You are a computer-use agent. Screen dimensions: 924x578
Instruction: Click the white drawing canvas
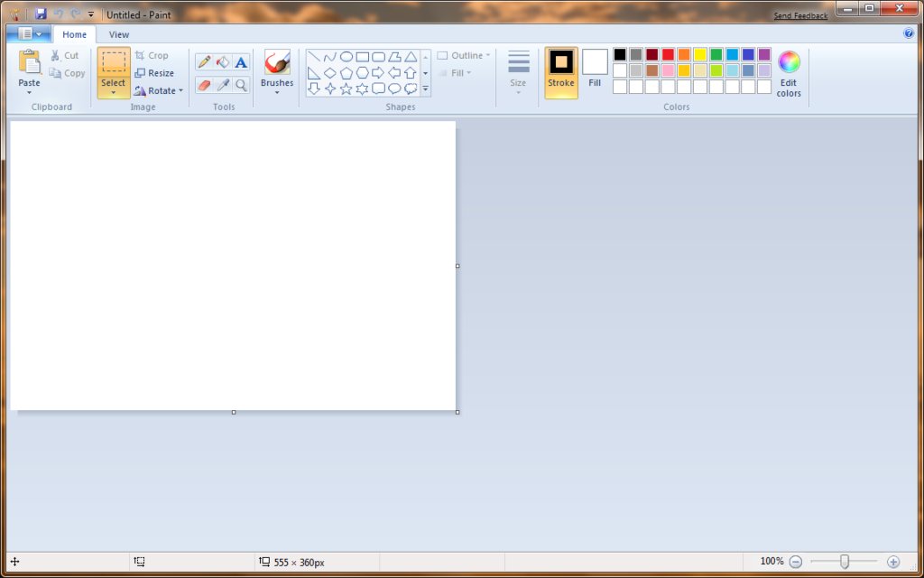point(233,266)
